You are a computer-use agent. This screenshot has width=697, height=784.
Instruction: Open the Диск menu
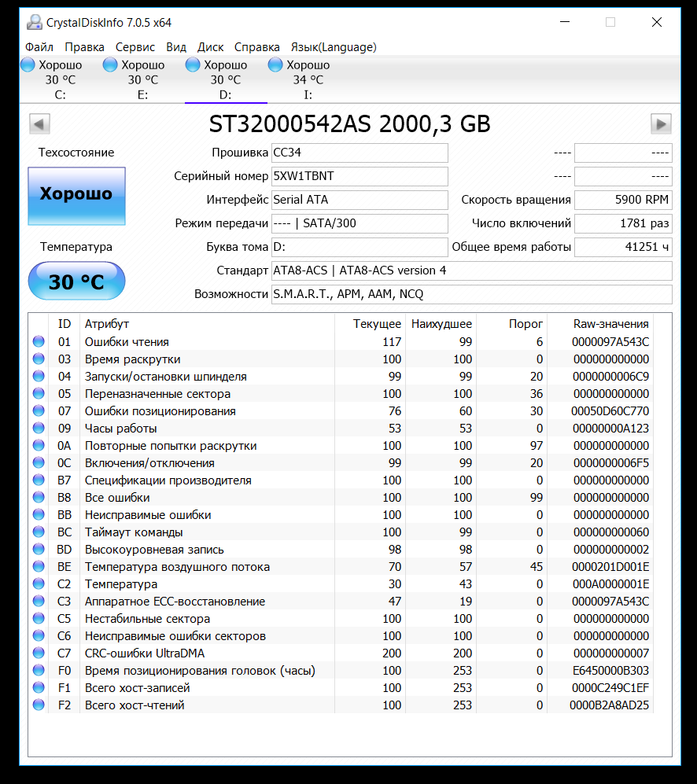210,47
